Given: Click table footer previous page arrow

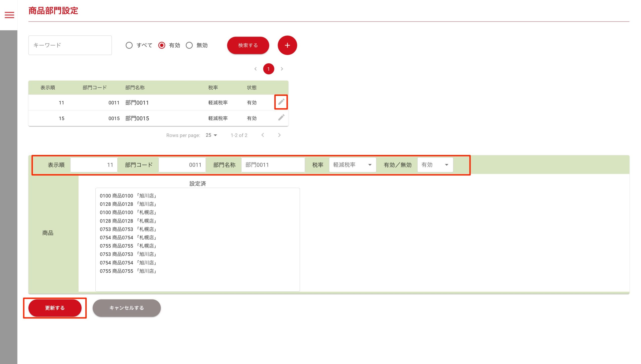Looking at the screenshot, I should pyautogui.click(x=263, y=135).
